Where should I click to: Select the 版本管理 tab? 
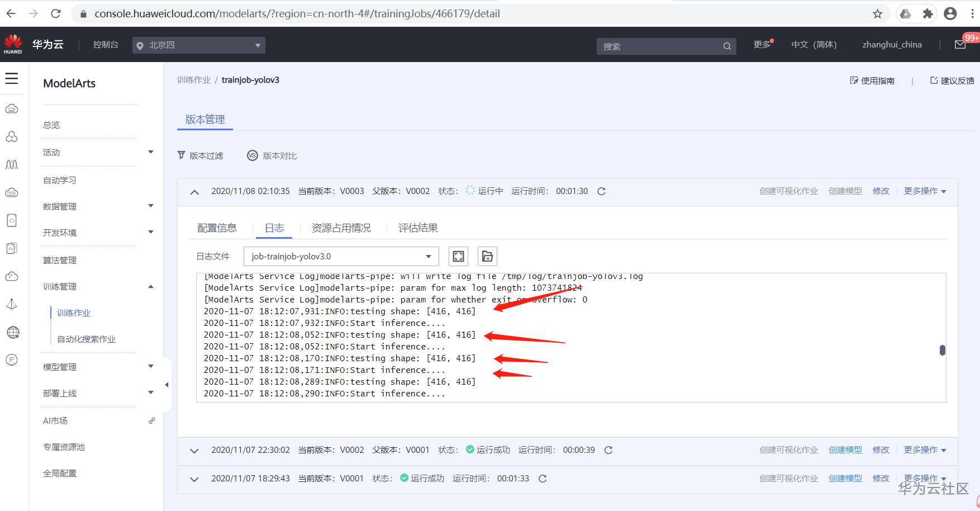tap(205, 120)
